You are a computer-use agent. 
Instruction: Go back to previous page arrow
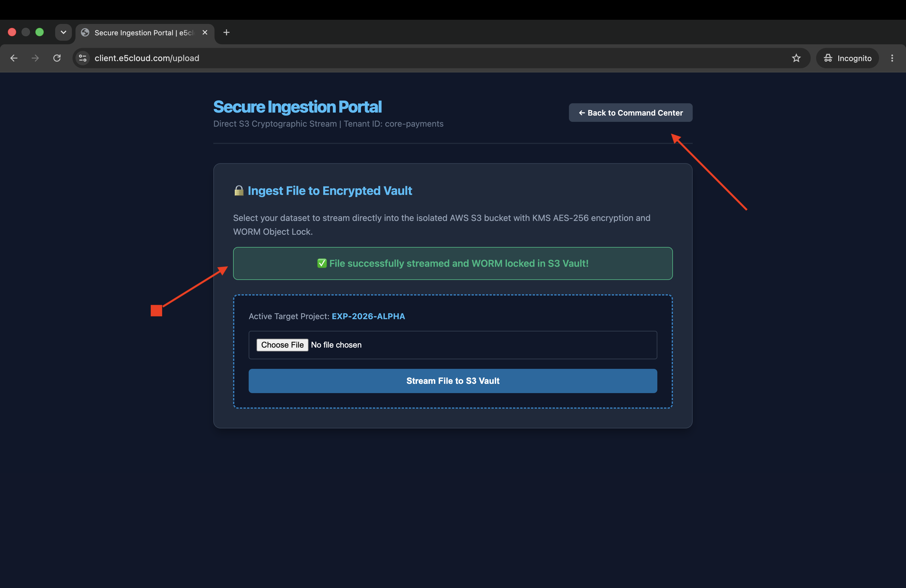pyautogui.click(x=14, y=58)
